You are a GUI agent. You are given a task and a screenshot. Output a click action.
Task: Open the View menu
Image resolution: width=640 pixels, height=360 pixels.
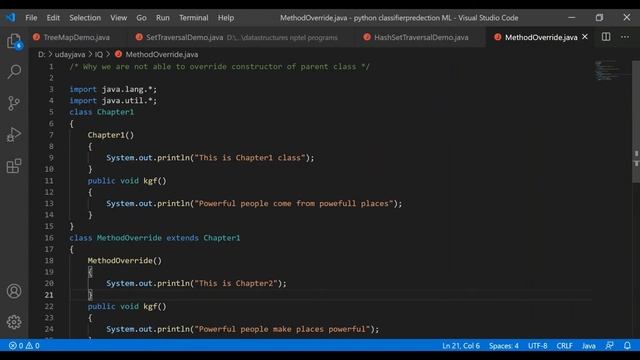[118, 18]
